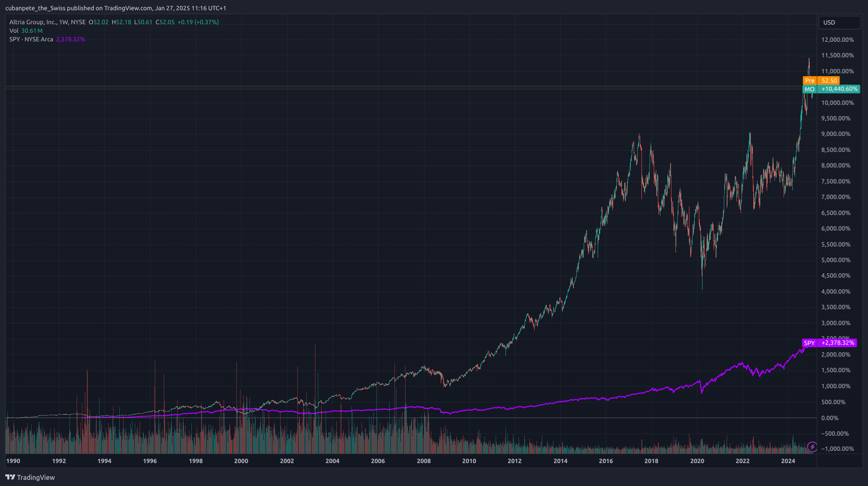868x486 pixels.
Task: Click 4,000.00% on the price scale
Action: pyautogui.click(x=836, y=292)
